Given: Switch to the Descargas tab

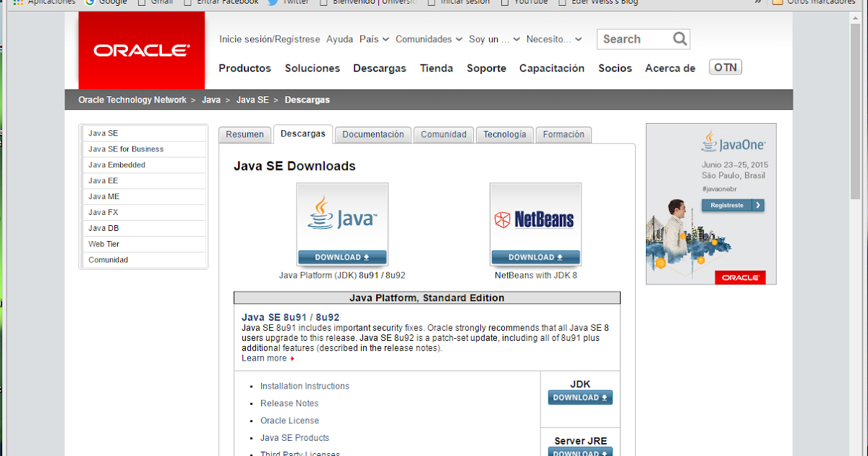Looking at the screenshot, I should tap(303, 134).
